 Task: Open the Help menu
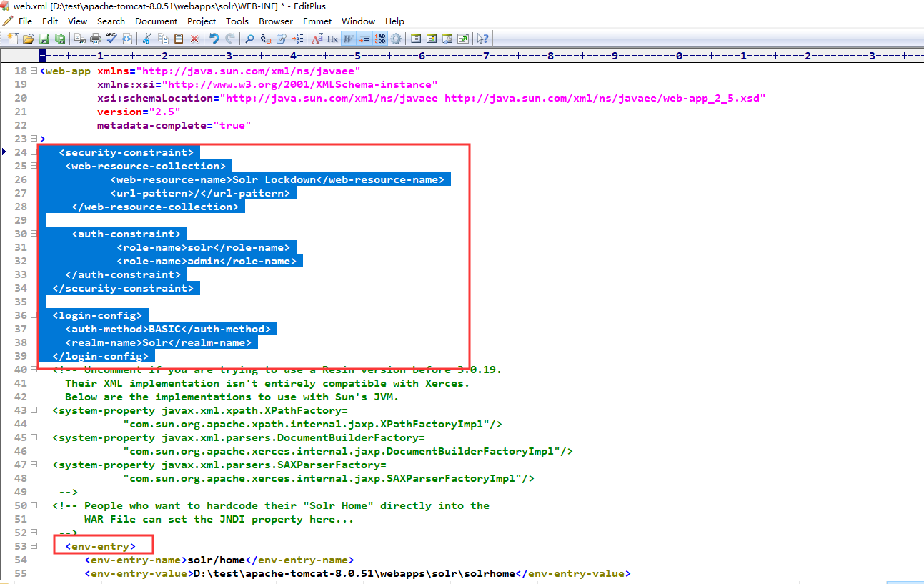pos(394,21)
